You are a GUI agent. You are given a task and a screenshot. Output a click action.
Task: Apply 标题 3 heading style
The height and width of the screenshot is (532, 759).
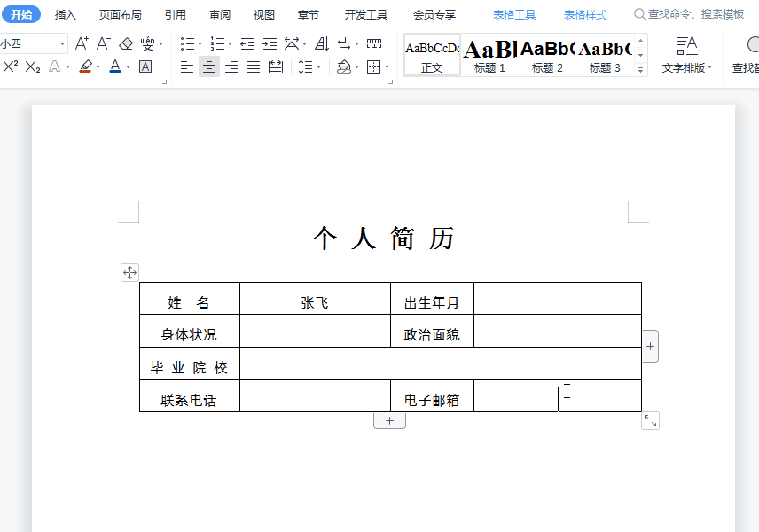[605, 55]
